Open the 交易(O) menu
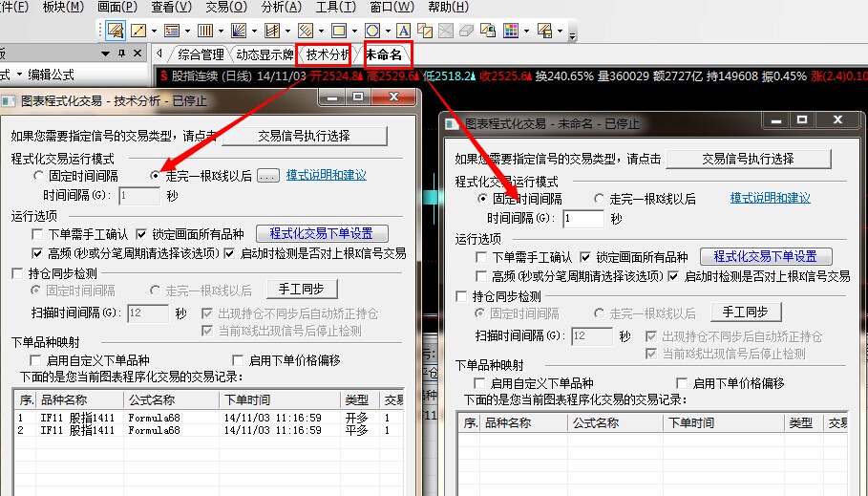The height and width of the screenshot is (496, 868). coord(226,8)
